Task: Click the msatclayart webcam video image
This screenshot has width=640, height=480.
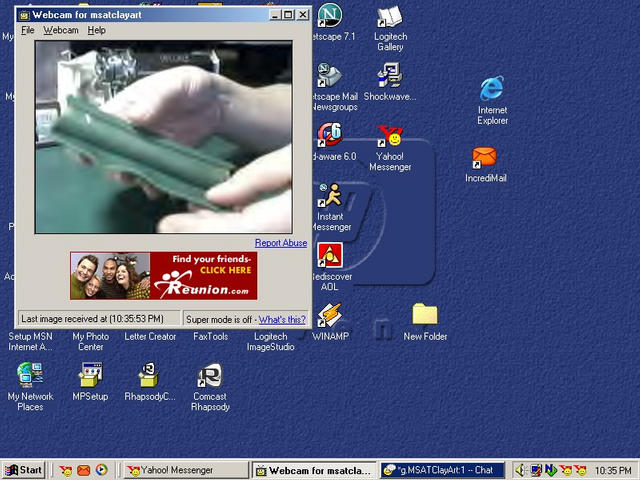Action: pyautogui.click(x=164, y=137)
